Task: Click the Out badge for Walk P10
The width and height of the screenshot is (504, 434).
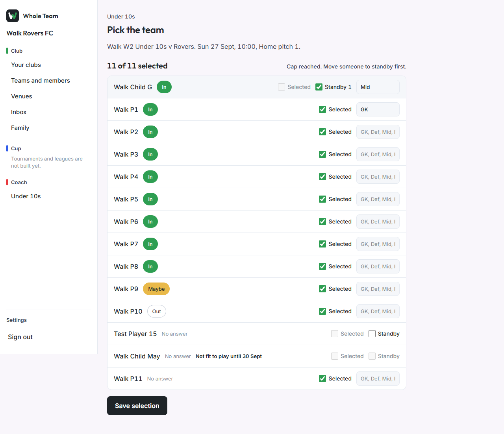Action: [157, 311]
